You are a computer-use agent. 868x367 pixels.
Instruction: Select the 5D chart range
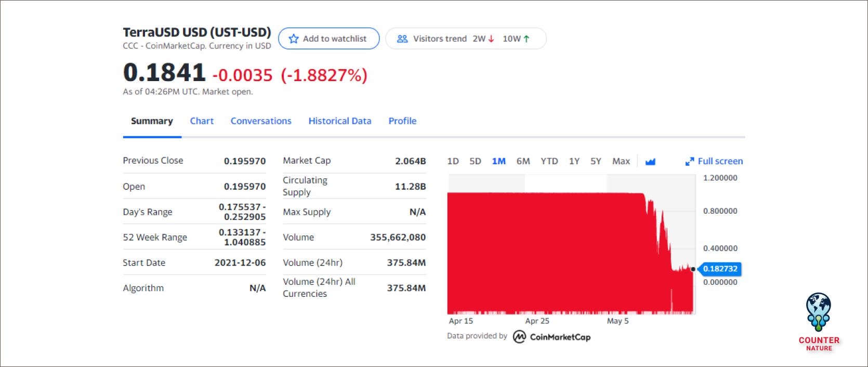click(475, 161)
